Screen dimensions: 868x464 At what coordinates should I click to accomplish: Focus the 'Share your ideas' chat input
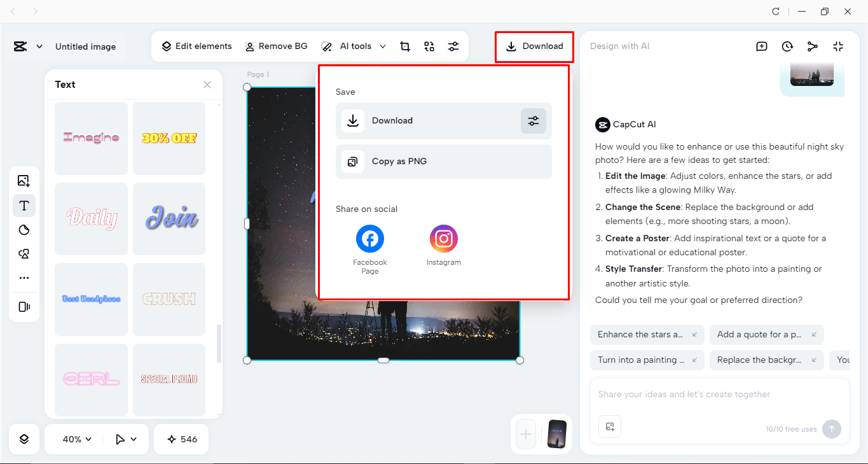pos(719,395)
